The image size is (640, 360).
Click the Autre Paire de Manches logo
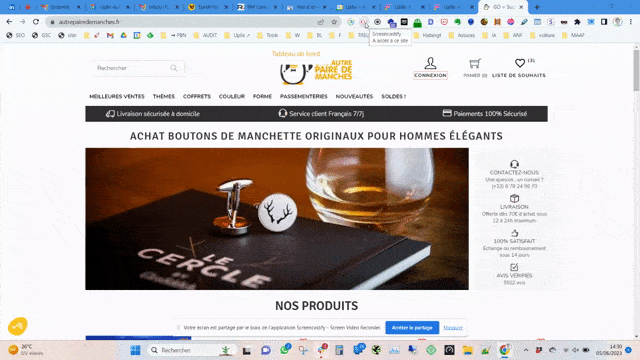(316, 72)
